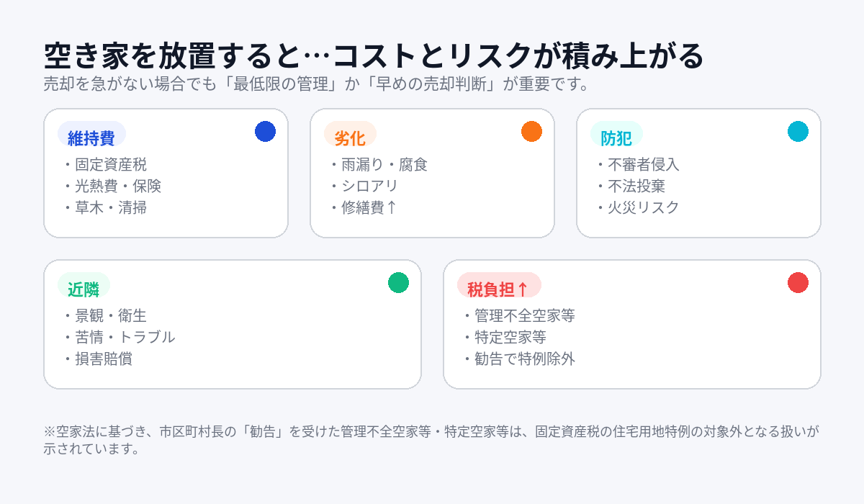Click the 光熱費・保険 list item
The width and height of the screenshot is (864, 504).
pyautogui.click(x=117, y=186)
